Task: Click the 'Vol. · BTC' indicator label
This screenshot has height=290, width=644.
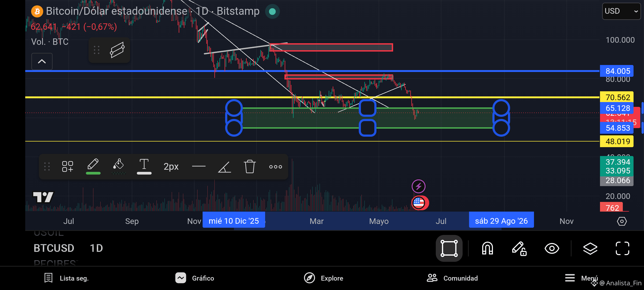Action: click(x=50, y=42)
